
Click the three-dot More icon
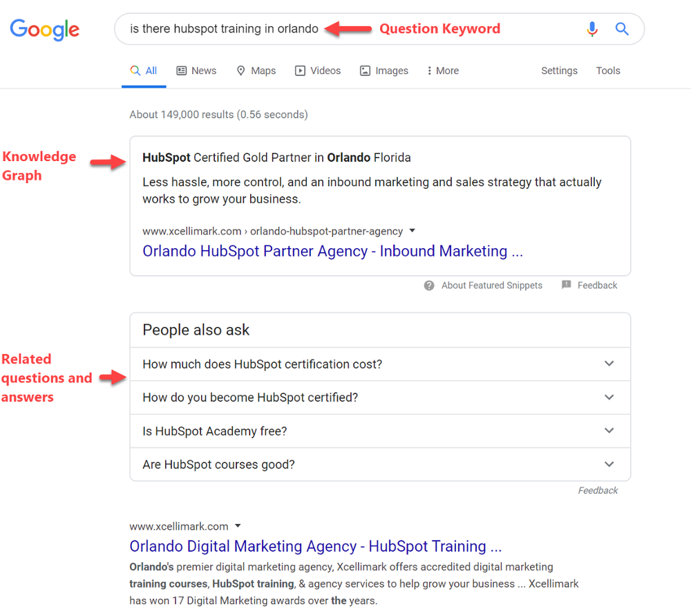pyautogui.click(x=429, y=71)
